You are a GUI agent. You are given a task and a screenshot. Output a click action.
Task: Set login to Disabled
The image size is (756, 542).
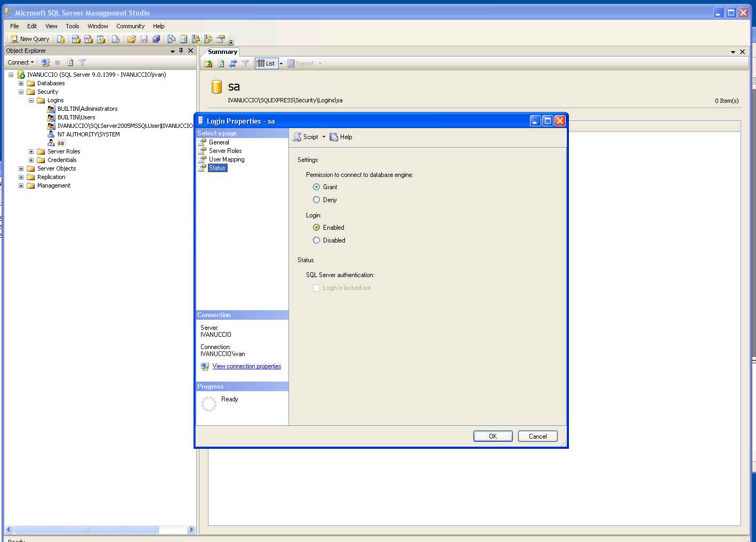click(317, 240)
